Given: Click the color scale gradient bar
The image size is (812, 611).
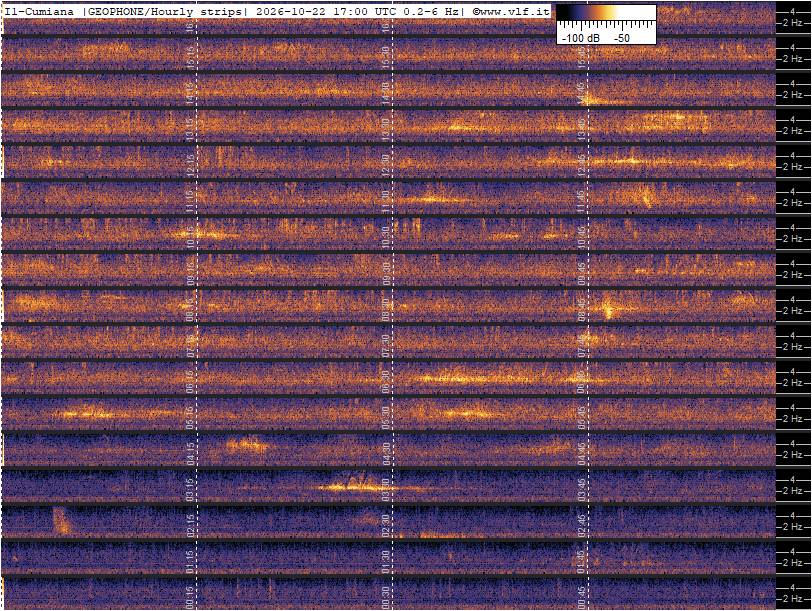Looking at the screenshot, I should tap(606, 13).
